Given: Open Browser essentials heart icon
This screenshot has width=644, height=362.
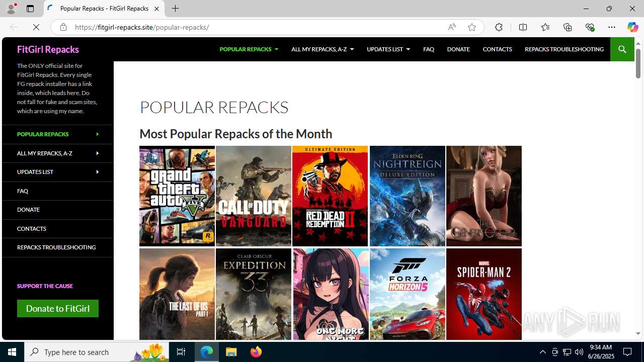Looking at the screenshot, I should tap(590, 27).
